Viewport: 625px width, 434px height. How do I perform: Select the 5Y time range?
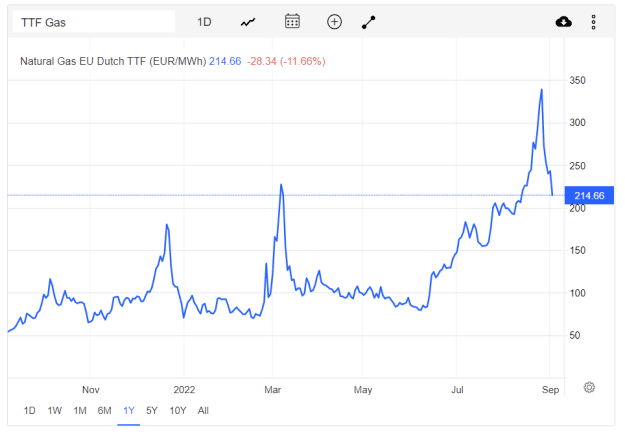pyautogui.click(x=152, y=410)
